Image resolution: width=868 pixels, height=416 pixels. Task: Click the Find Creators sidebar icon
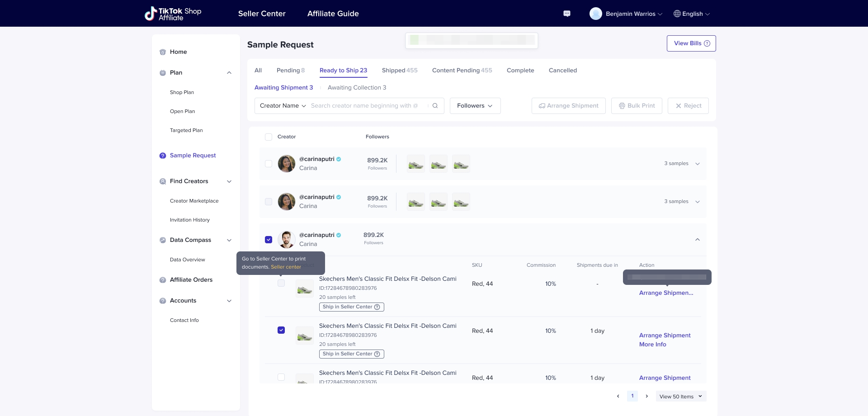[x=163, y=181]
